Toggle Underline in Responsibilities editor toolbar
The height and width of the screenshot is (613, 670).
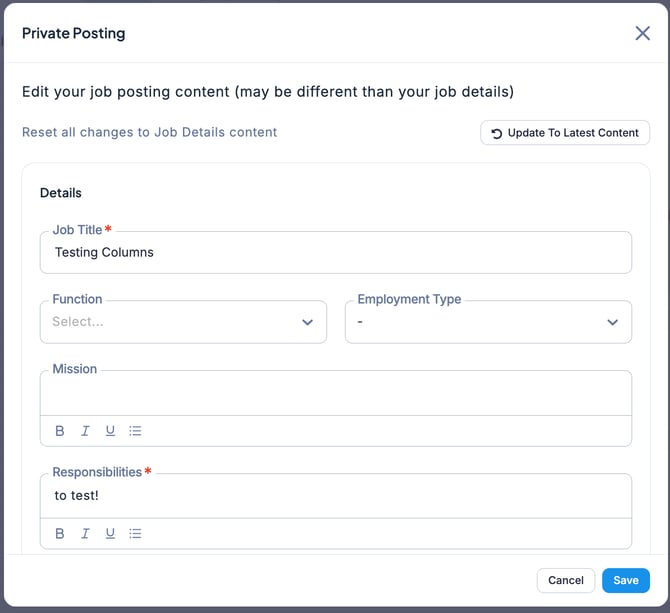pos(110,534)
